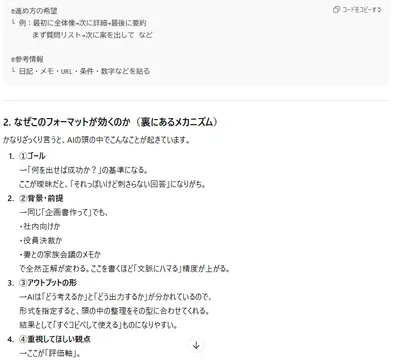Screen dimensions: 400x361
Task: Click the line '・役員決裁か'
Action: [x=41, y=240]
